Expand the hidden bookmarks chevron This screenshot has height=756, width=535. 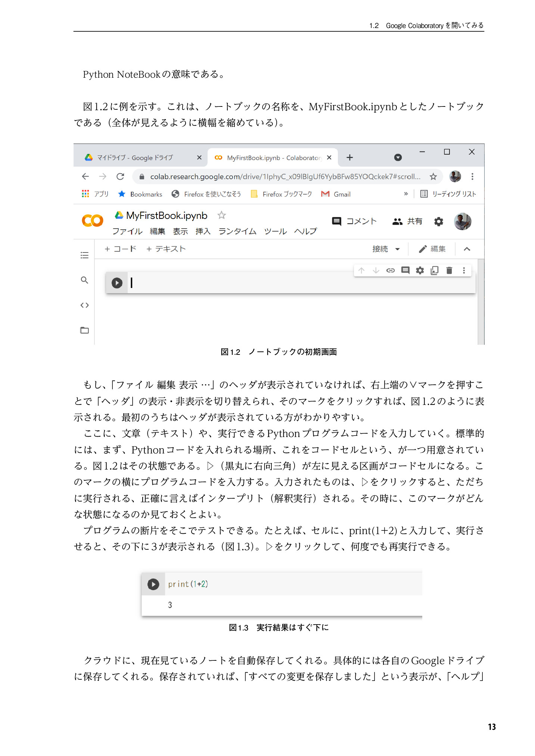pos(406,194)
